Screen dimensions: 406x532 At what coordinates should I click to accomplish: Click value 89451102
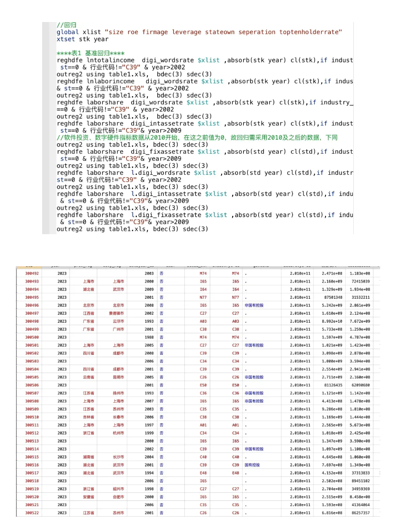(x=361, y=481)
